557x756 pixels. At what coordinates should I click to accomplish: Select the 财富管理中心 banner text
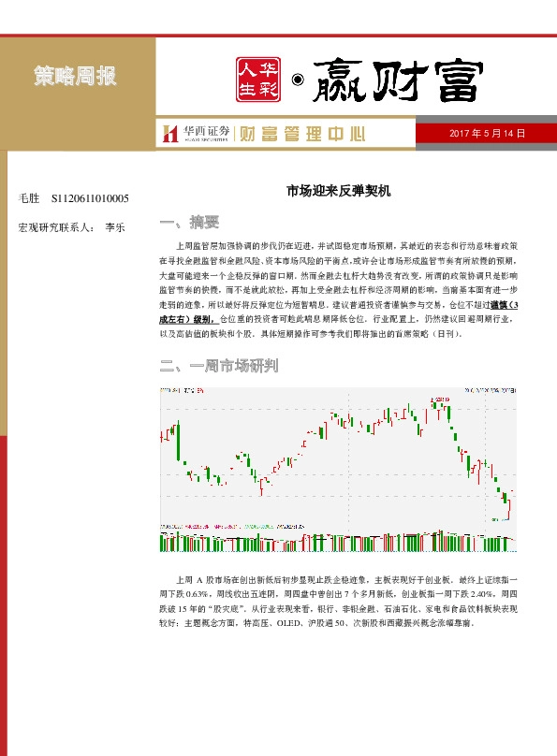tap(302, 134)
